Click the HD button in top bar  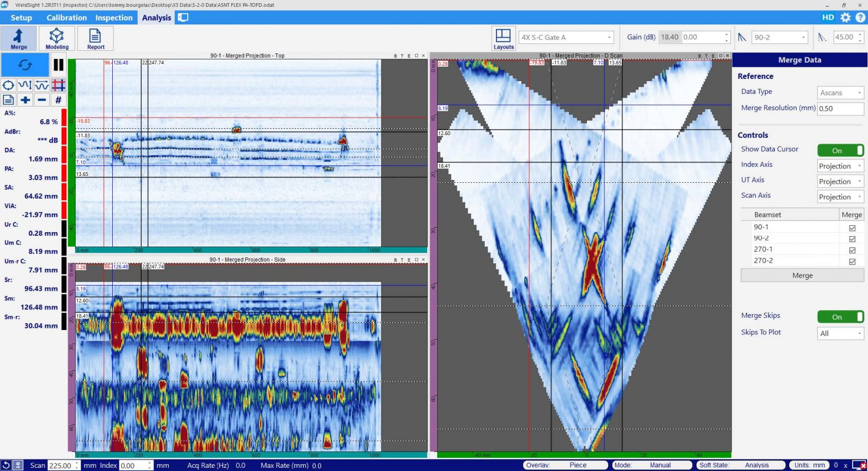[x=828, y=17]
